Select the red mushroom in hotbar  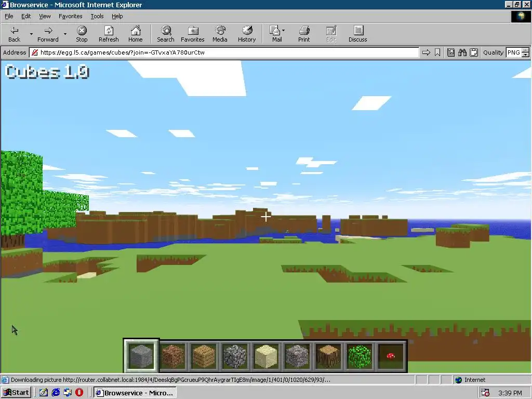(391, 356)
